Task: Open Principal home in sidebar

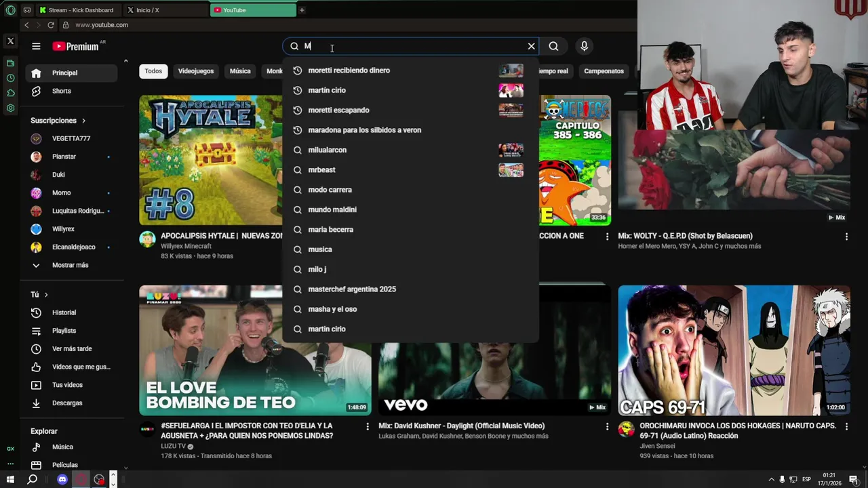Action: pyautogui.click(x=71, y=73)
